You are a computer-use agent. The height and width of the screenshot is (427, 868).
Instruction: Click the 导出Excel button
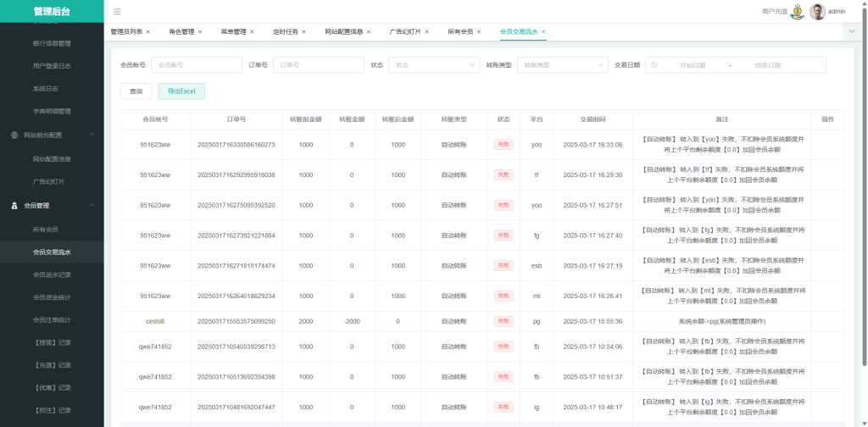click(181, 91)
